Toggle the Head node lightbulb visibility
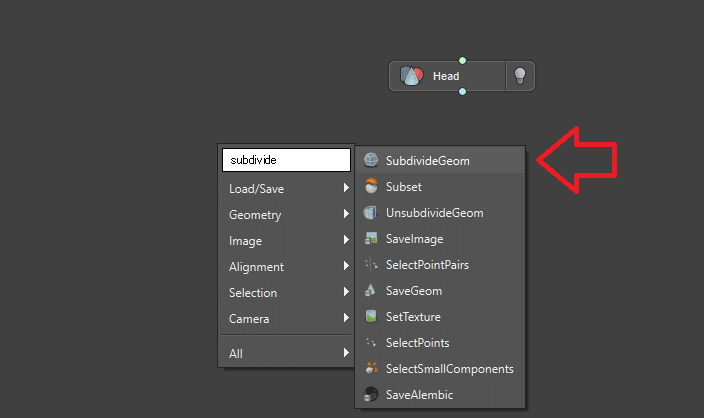704x418 pixels. pos(519,76)
